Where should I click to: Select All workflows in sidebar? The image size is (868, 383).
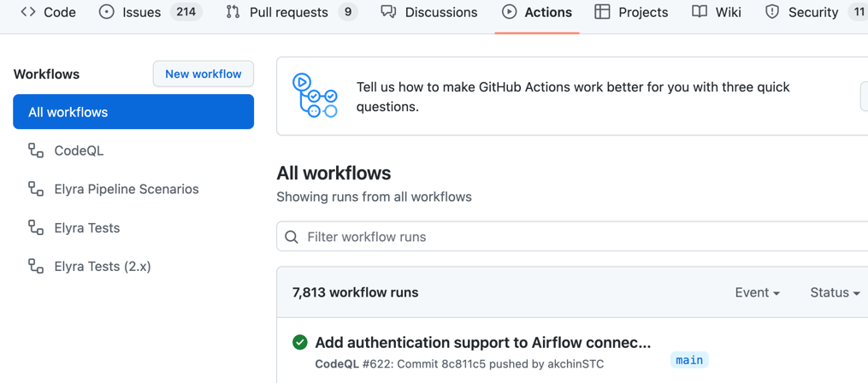(x=133, y=112)
